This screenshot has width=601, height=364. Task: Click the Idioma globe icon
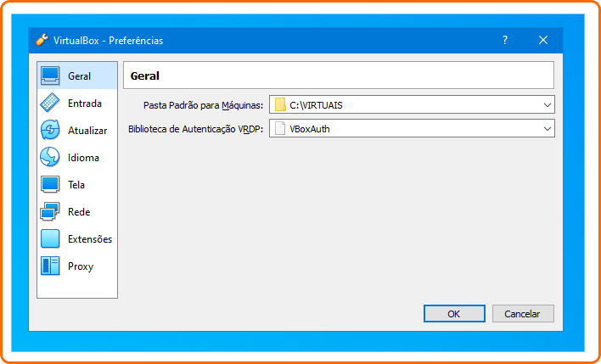coord(50,157)
